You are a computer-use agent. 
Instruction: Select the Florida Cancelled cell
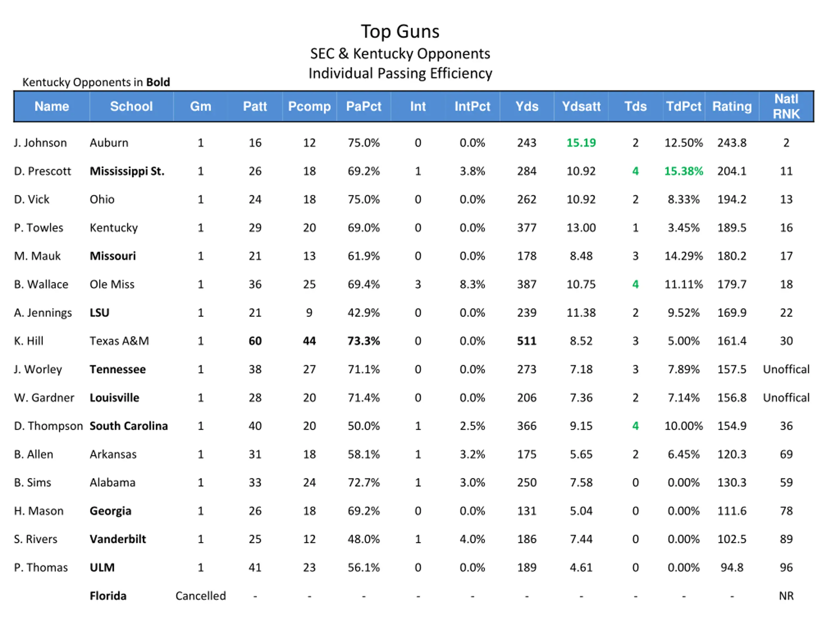pyautogui.click(x=200, y=596)
